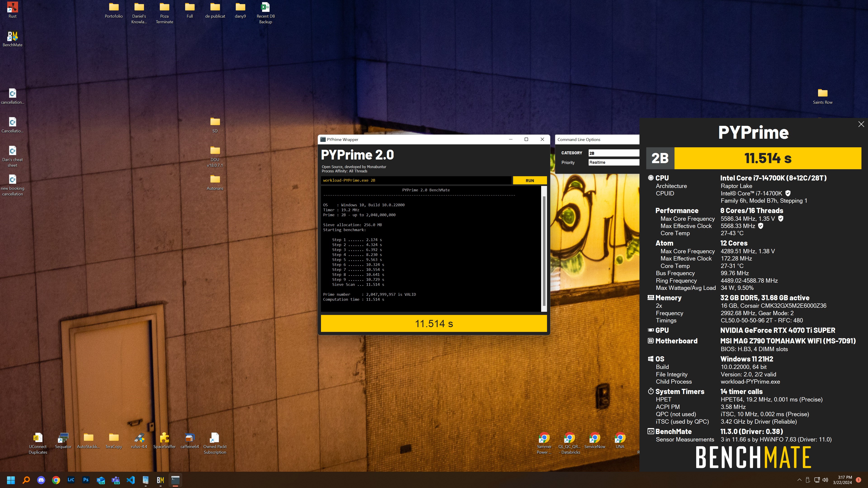Screen dimensions: 868x488
Task: Select Owned Packt Subscription shortcut
Action: coord(215,443)
